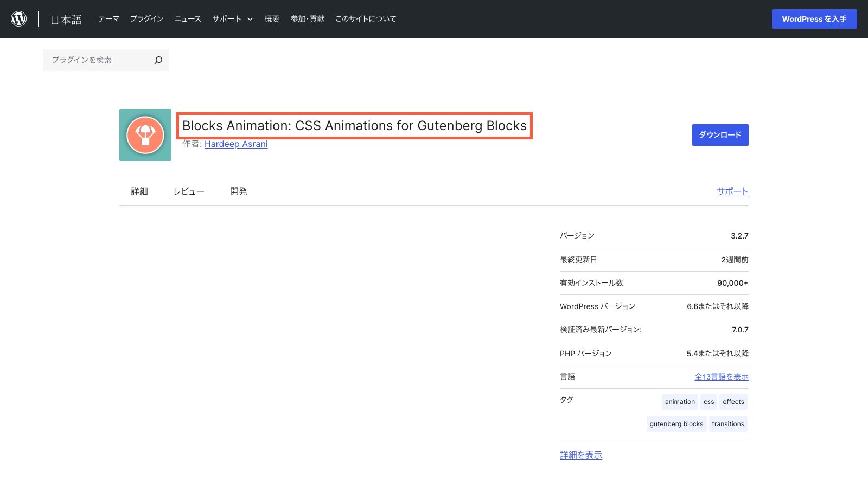Image resolution: width=868 pixels, height=488 pixels.
Task: Open the プラグイン menu item
Action: [146, 19]
